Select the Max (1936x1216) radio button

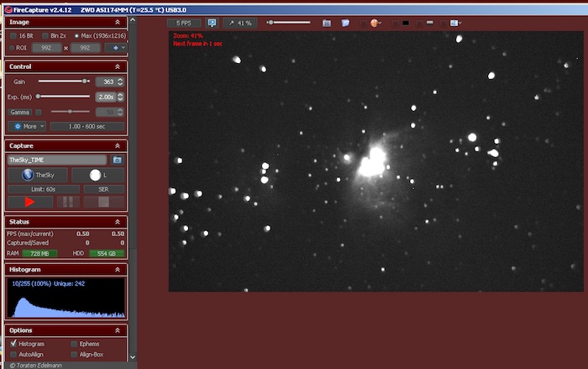pyautogui.click(x=77, y=36)
